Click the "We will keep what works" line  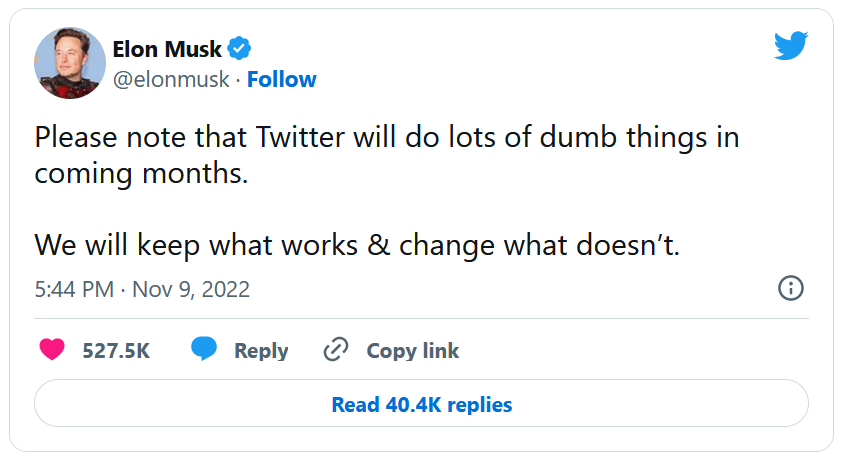(x=356, y=244)
